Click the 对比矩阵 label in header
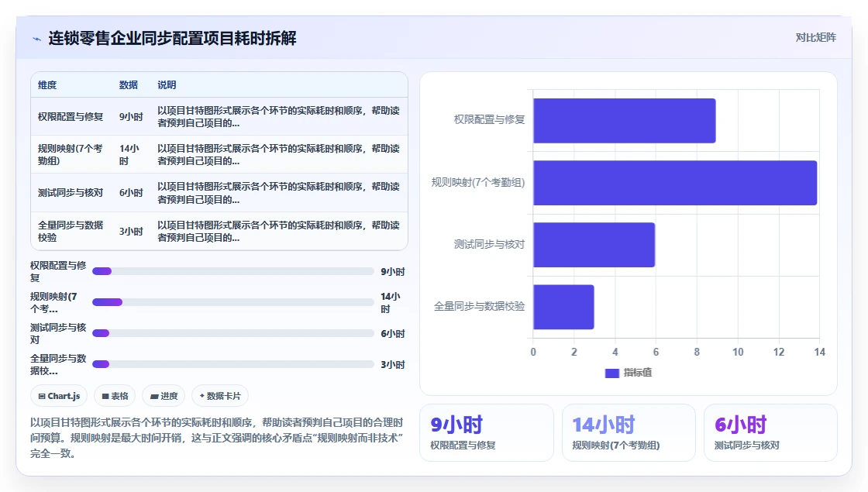This screenshot has width=868, height=492. coord(815,38)
